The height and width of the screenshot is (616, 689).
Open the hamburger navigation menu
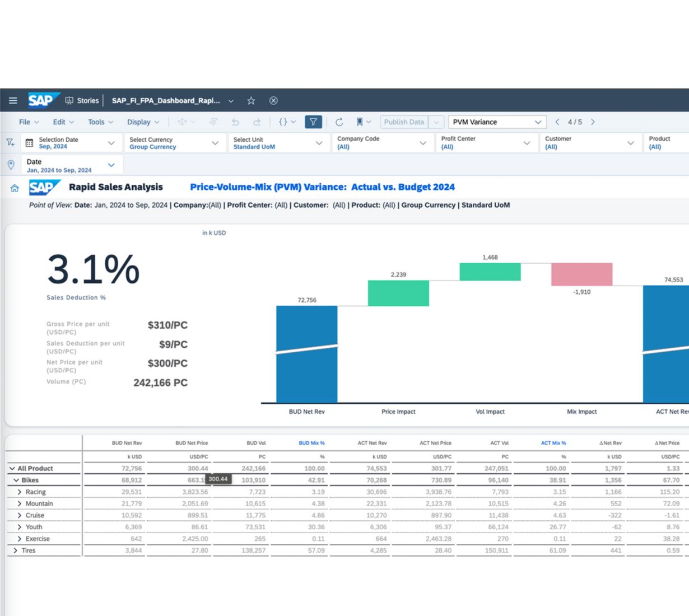pos(13,101)
